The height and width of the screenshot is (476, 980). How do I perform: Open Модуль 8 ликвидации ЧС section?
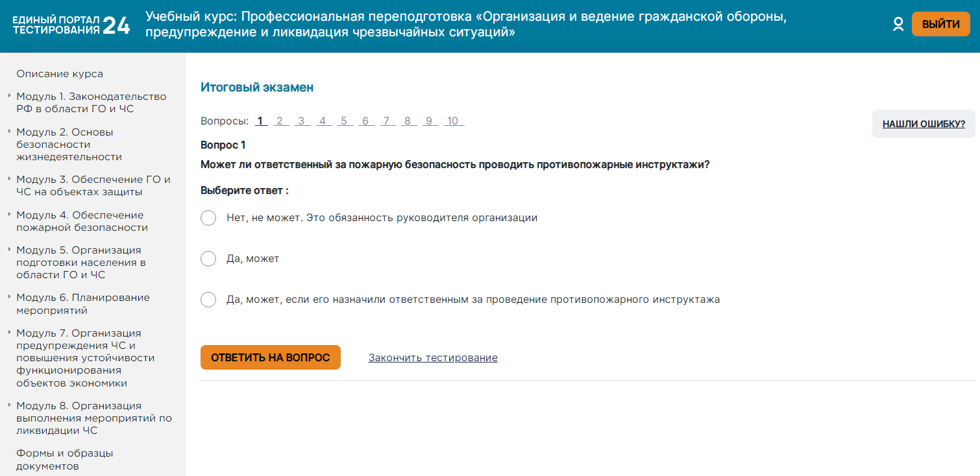coord(93,418)
